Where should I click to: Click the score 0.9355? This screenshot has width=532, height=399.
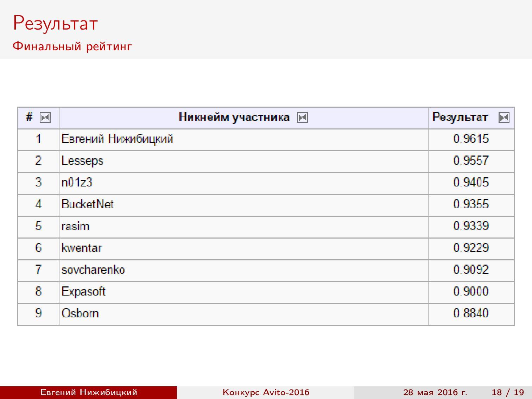pyautogui.click(x=471, y=204)
